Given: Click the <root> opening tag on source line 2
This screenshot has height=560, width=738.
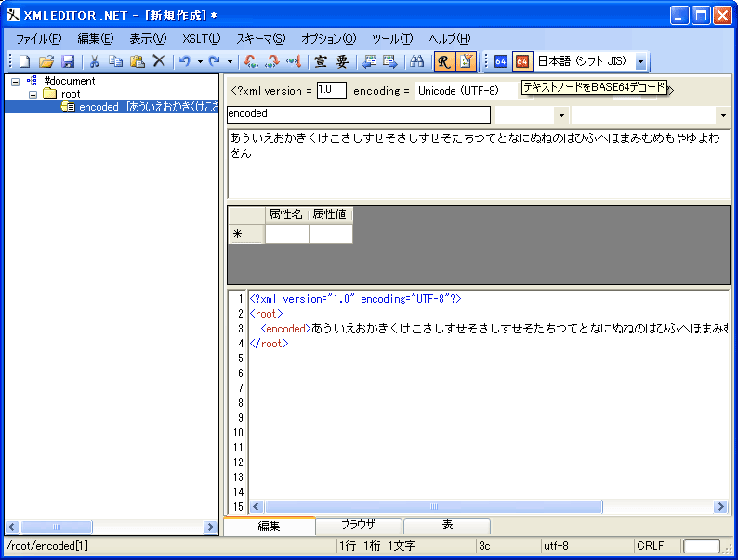Looking at the screenshot, I should (x=267, y=314).
